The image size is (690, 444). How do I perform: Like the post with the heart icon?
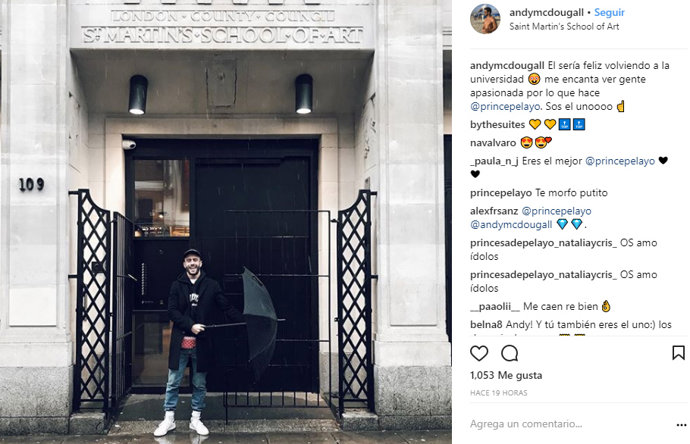coord(479,353)
